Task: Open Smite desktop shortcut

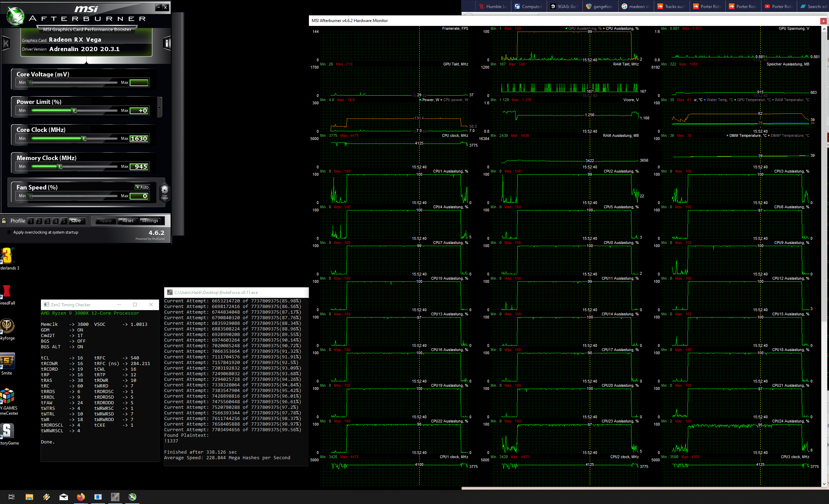Action: (7, 364)
